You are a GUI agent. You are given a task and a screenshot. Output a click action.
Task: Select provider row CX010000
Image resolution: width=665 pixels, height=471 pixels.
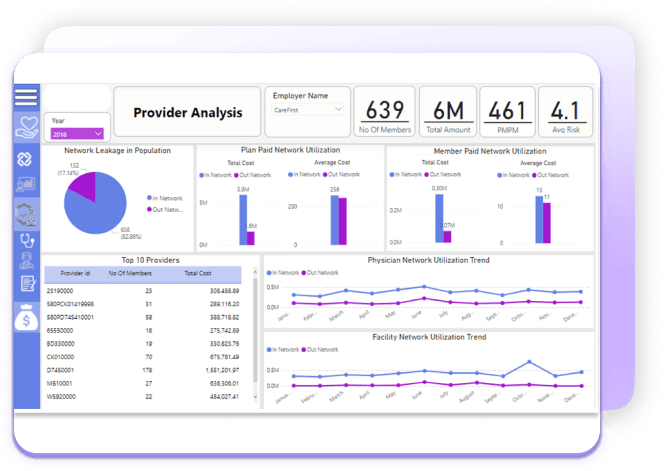point(143,357)
